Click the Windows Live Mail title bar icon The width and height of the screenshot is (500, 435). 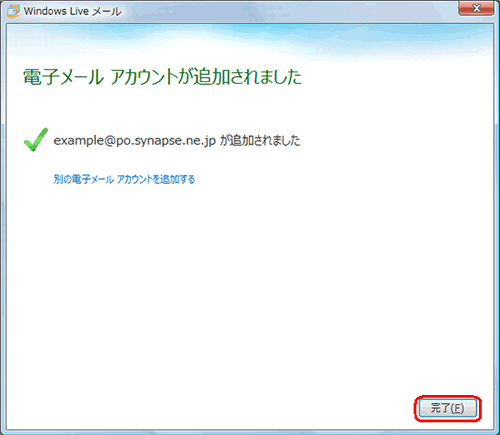tap(13, 11)
